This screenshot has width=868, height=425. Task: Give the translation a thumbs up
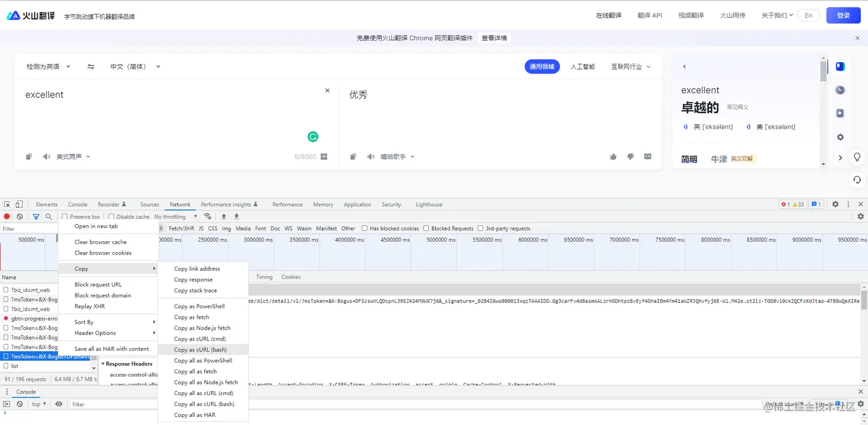(x=613, y=157)
